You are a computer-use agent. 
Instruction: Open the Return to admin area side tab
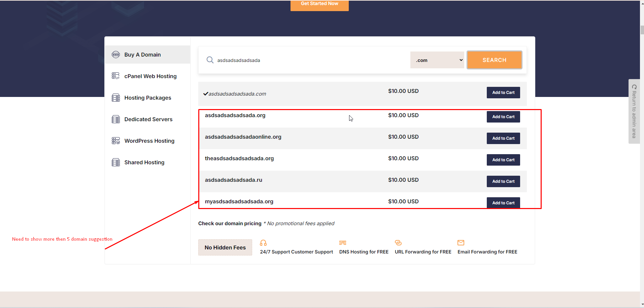pyautogui.click(x=634, y=111)
